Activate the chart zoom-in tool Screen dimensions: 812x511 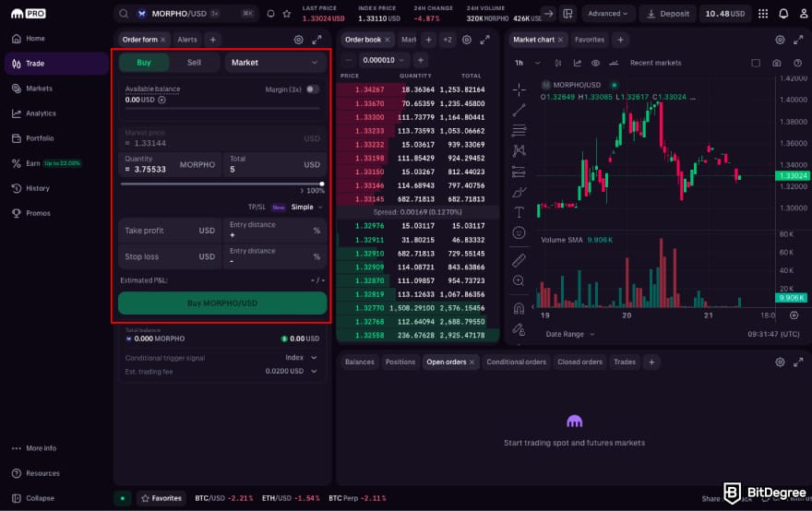tap(519, 280)
